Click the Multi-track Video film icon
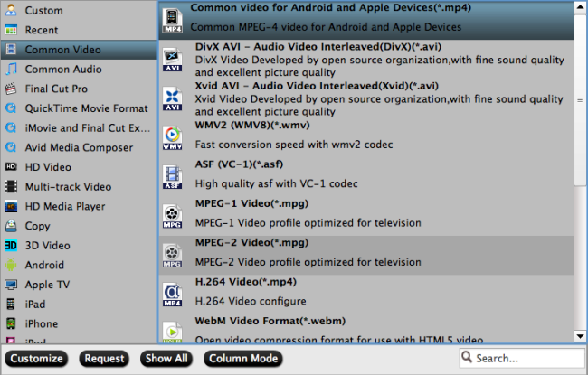Viewport: 588px width, 375px height. (x=11, y=186)
